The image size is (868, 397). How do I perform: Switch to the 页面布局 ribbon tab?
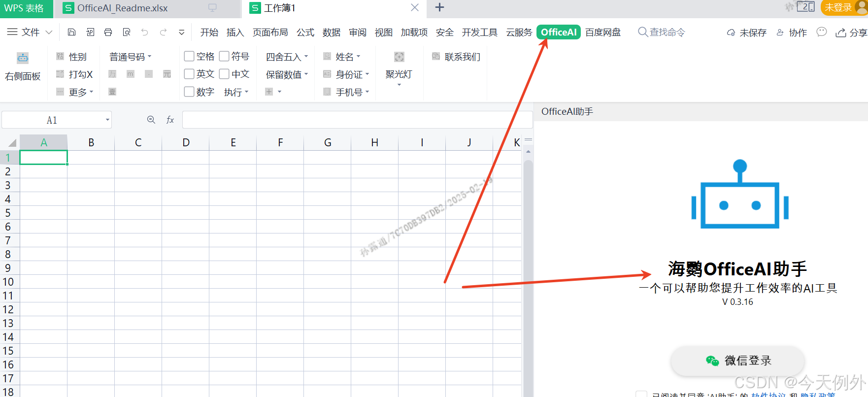pos(270,32)
